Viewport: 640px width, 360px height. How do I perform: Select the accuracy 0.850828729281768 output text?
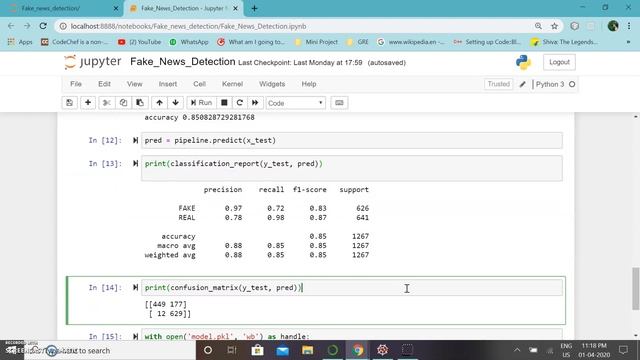[x=200, y=118]
